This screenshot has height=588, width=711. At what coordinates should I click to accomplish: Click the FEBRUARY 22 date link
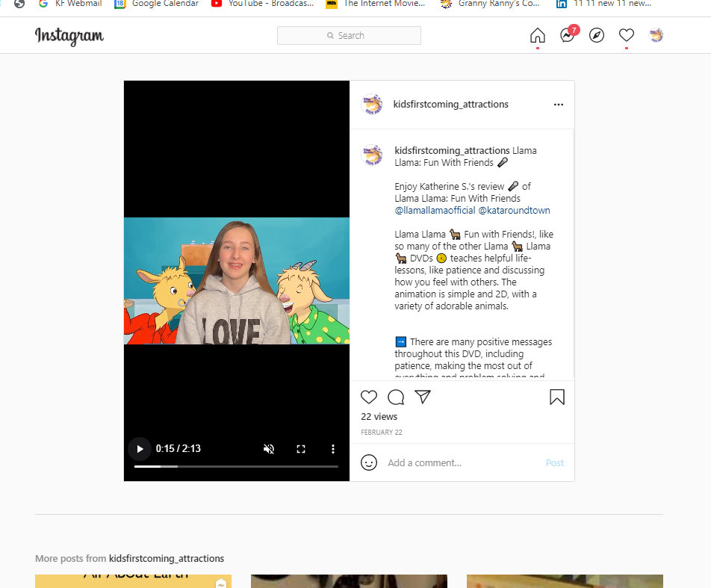click(382, 433)
